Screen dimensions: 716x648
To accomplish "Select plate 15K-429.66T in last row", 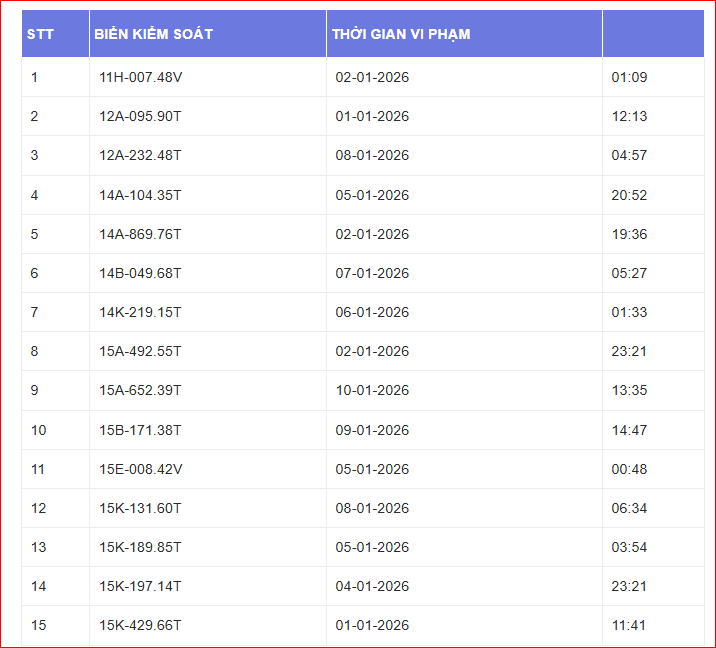I will 140,625.
